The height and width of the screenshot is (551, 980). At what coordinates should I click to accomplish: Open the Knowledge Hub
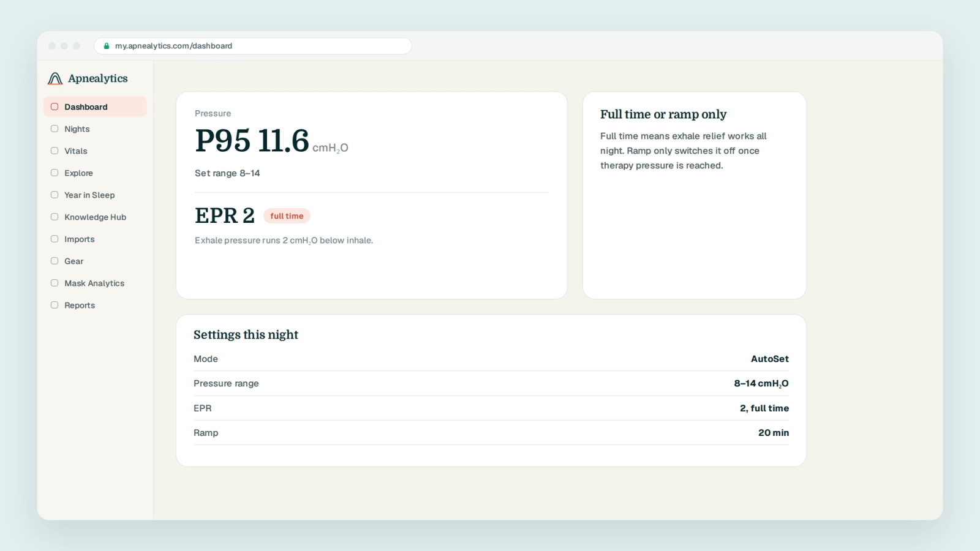[95, 217]
